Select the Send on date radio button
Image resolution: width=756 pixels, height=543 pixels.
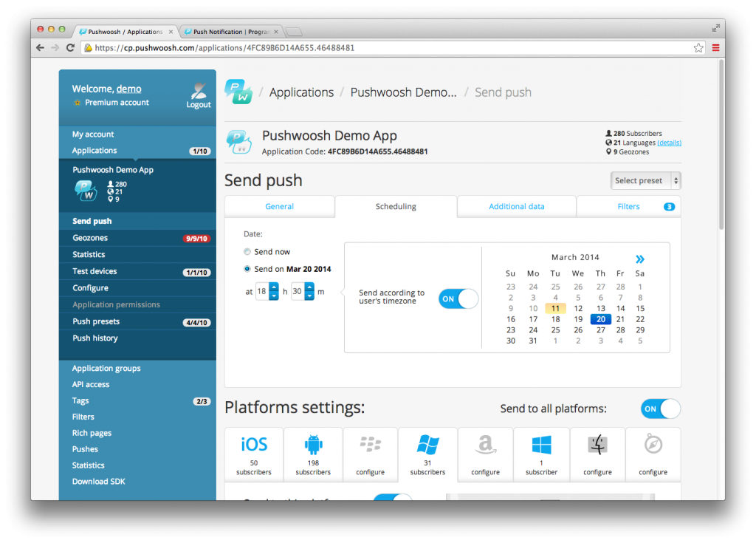tap(247, 269)
